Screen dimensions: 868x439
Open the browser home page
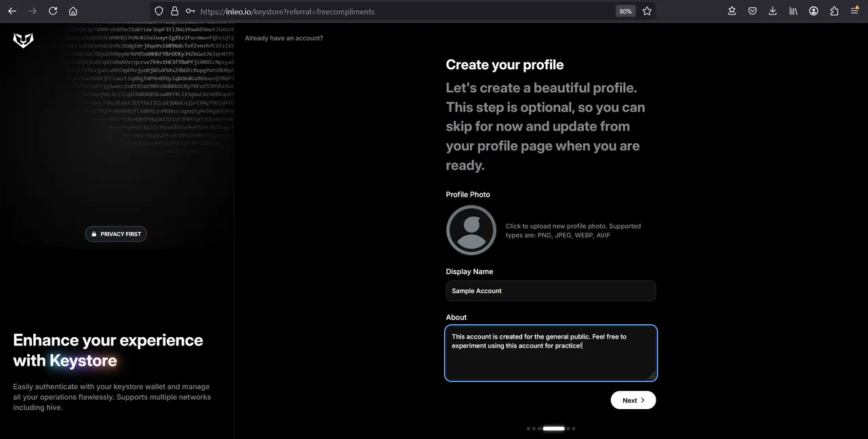[73, 11]
